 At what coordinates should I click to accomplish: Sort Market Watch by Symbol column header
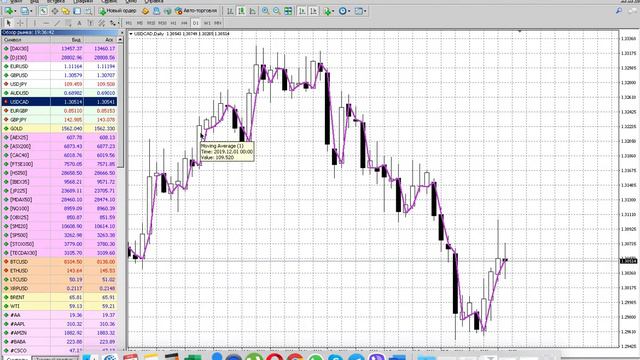26,40
